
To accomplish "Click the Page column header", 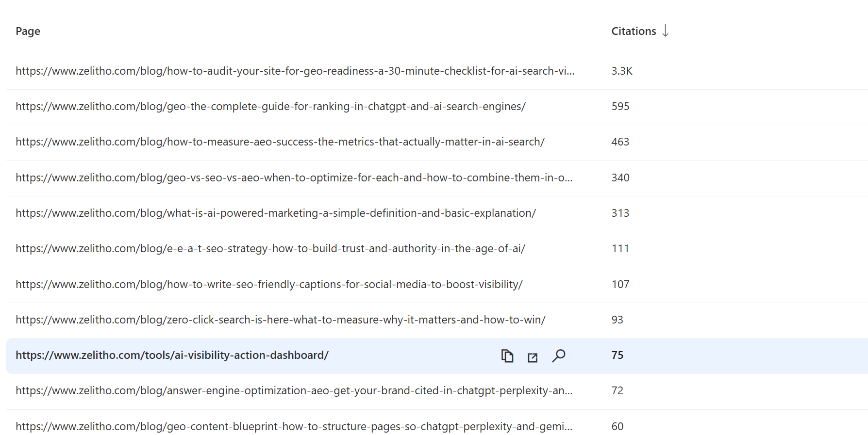I will pyautogui.click(x=28, y=31).
